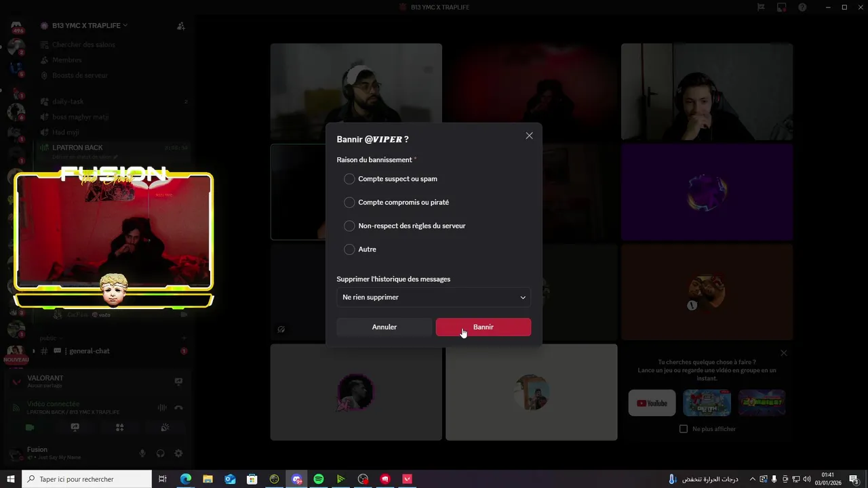The image size is (868, 488).
Task: Click the Fusion user profile name
Action: coord(37,449)
